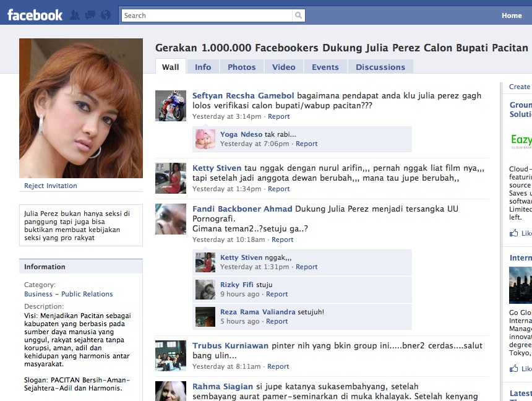This screenshot has height=401, width=532.
Task: Open the friend requests icon
Action: (75, 15)
